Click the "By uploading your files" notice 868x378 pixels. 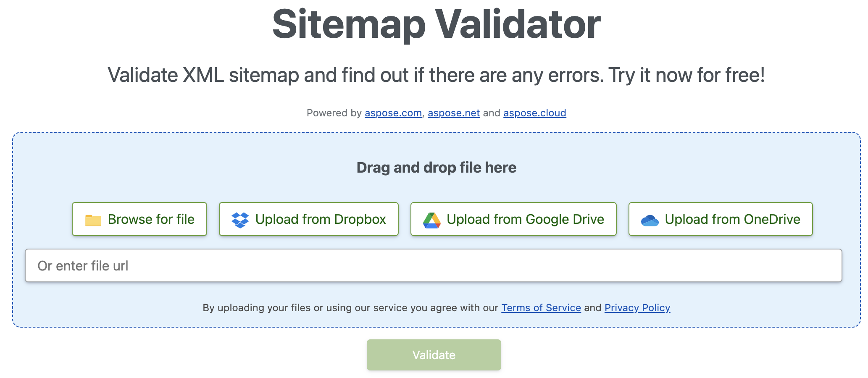(x=350, y=308)
